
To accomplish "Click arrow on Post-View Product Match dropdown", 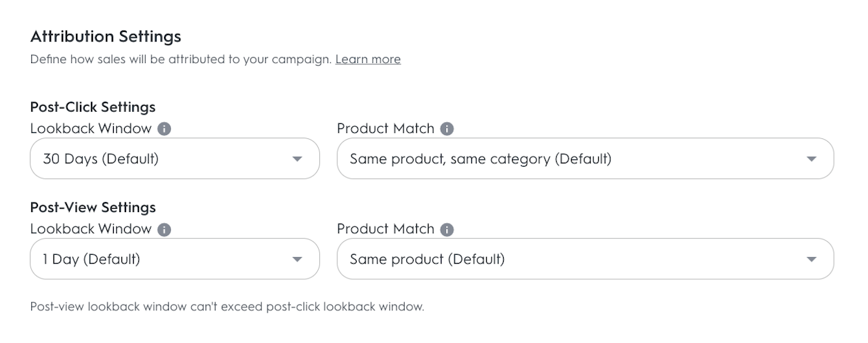I will pos(811,260).
